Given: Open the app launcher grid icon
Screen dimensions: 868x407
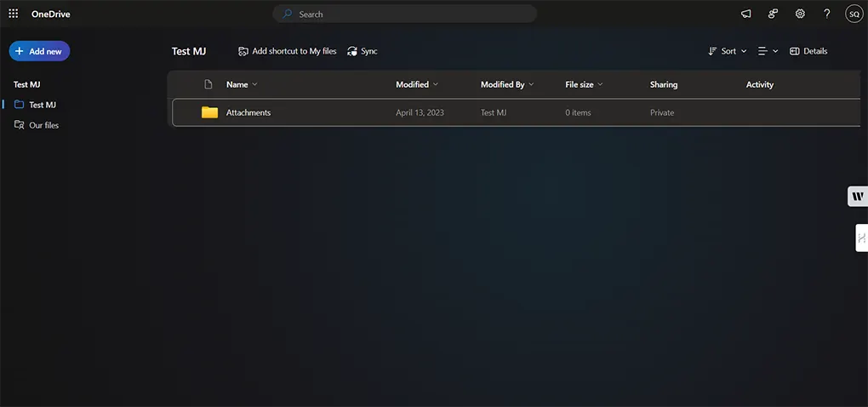Looking at the screenshot, I should coord(14,14).
